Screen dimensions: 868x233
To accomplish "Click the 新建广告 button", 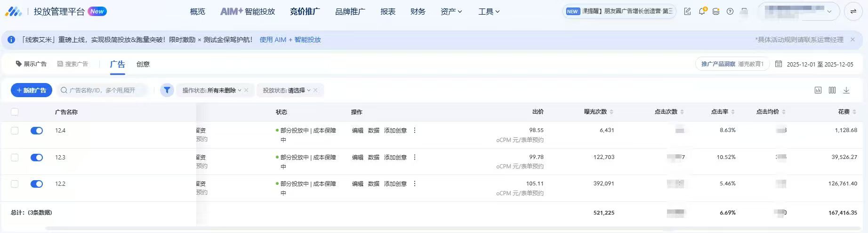I will pyautogui.click(x=32, y=90).
